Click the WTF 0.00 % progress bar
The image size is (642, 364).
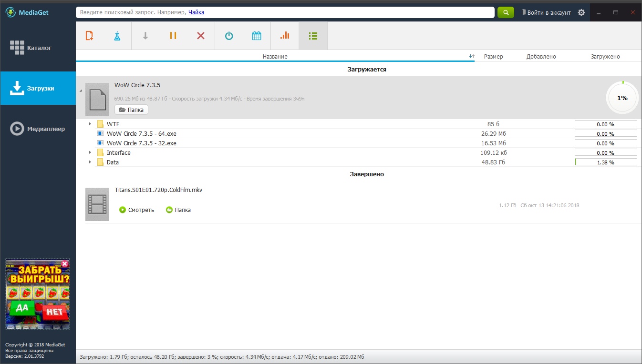click(x=606, y=124)
